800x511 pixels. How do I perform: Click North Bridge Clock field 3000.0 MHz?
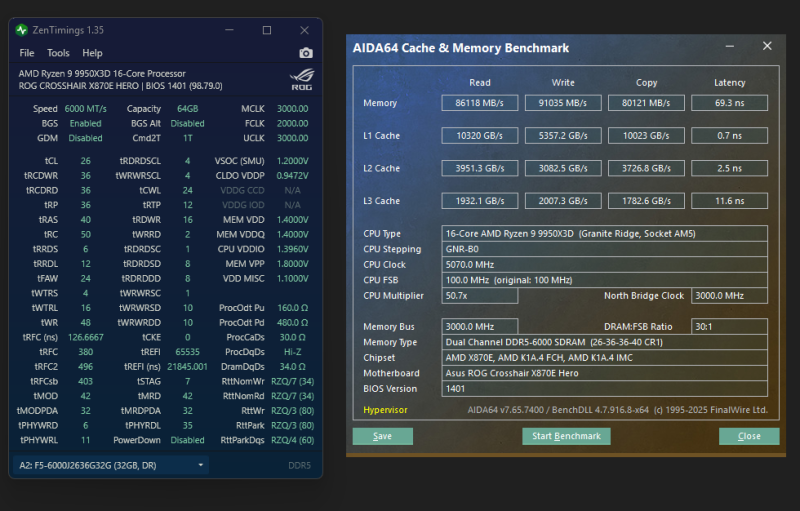click(x=730, y=296)
